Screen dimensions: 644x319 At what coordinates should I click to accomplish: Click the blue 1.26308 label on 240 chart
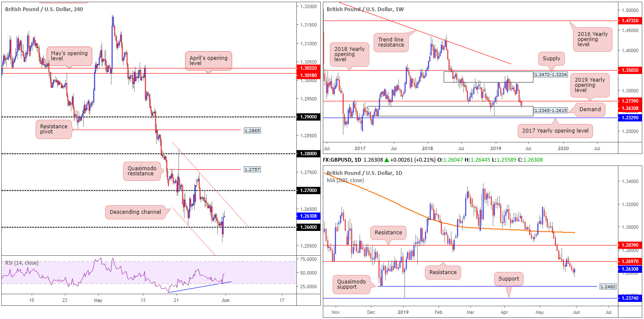pyautogui.click(x=309, y=216)
